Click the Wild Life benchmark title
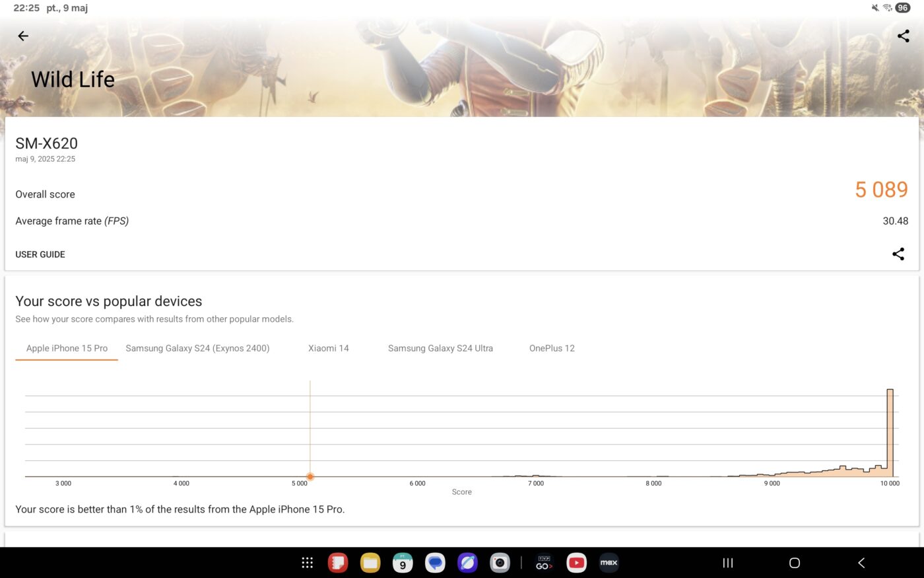The width and height of the screenshot is (924, 578). click(x=73, y=79)
